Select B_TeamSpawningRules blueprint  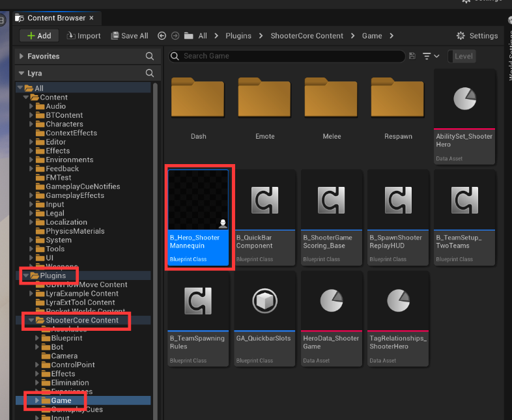(198, 318)
